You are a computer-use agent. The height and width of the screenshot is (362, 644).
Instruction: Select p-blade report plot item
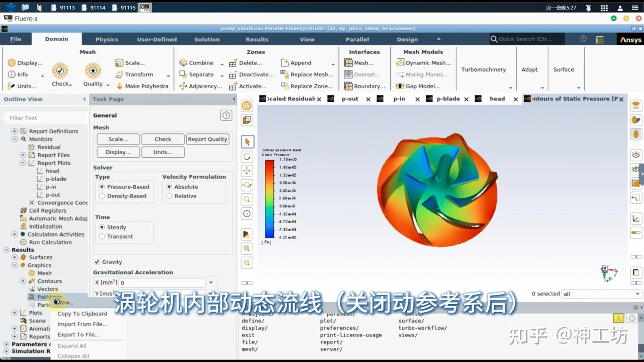coord(56,179)
